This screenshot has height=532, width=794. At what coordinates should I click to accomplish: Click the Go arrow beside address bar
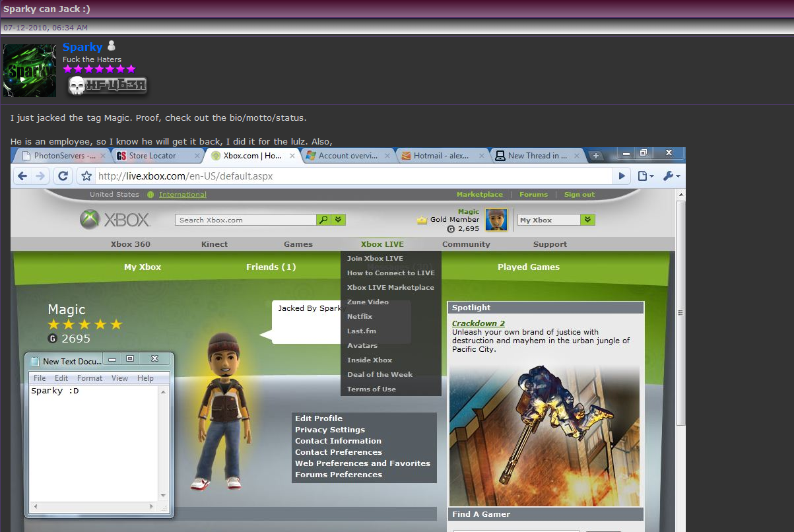click(622, 176)
